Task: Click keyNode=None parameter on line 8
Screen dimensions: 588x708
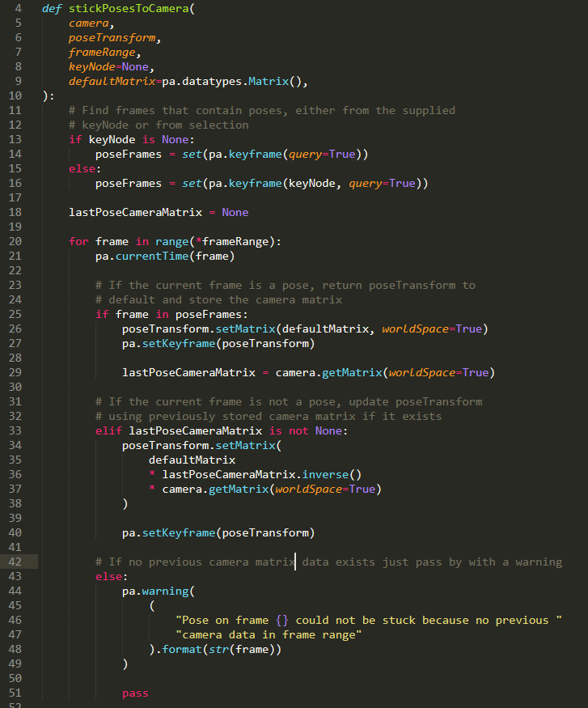Action: [108, 67]
